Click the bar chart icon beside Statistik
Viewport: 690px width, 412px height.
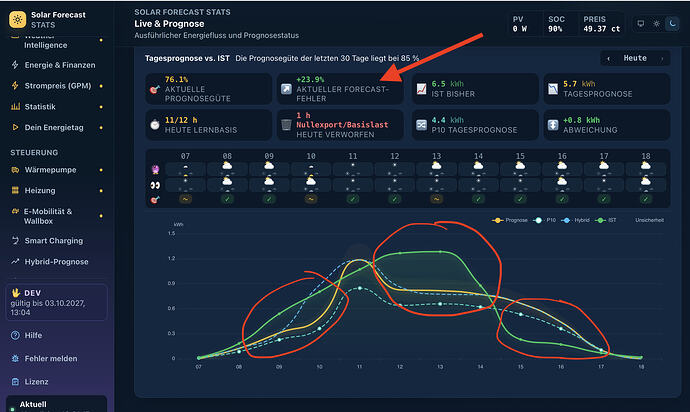pos(15,107)
